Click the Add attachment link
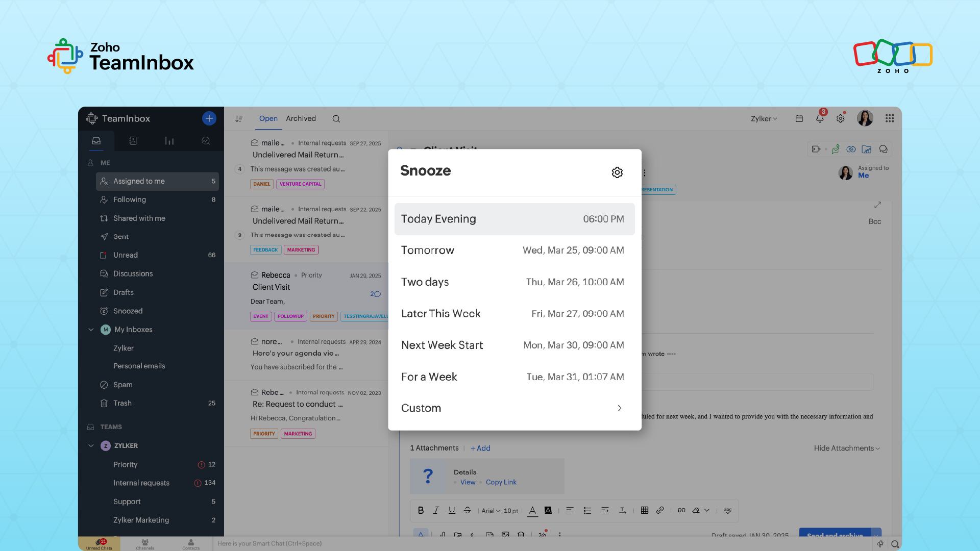This screenshot has width=980, height=551. (x=480, y=448)
